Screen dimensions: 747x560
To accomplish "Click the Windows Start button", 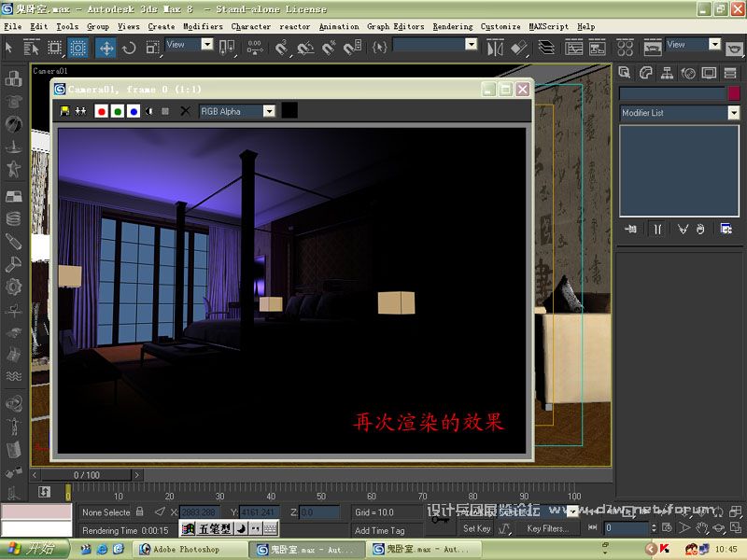I will tap(35, 550).
